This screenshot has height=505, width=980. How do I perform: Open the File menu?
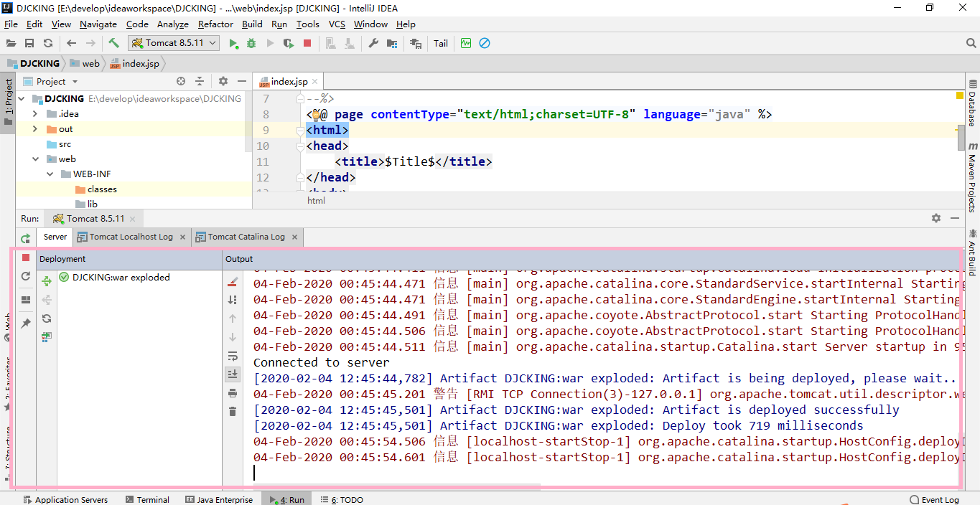(11, 24)
